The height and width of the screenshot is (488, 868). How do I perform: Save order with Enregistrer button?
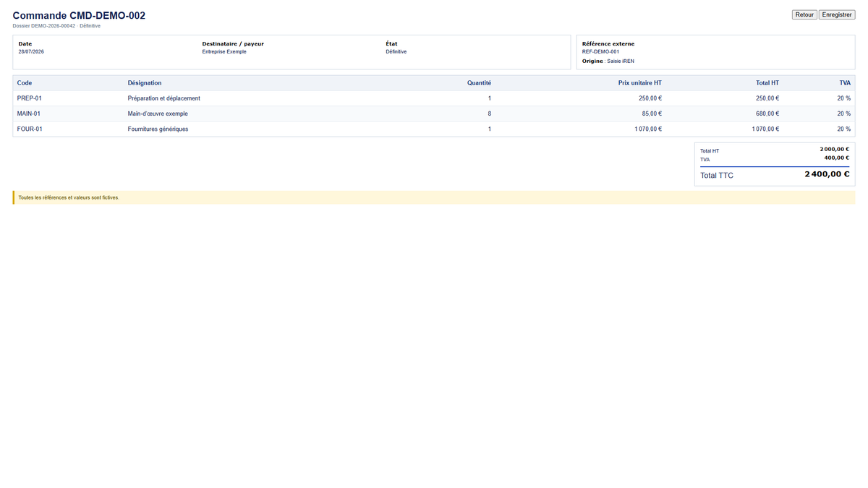pyautogui.click(x=837, y=14)
